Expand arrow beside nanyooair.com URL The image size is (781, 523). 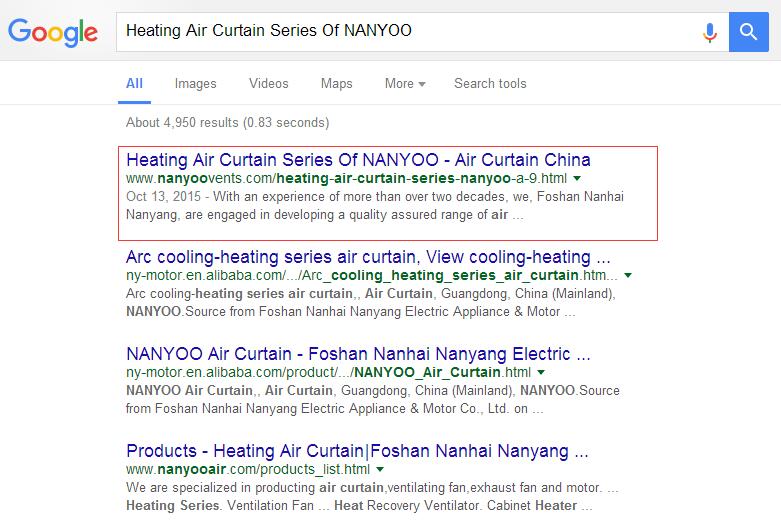pyautogui.click(x=380, y=469)
